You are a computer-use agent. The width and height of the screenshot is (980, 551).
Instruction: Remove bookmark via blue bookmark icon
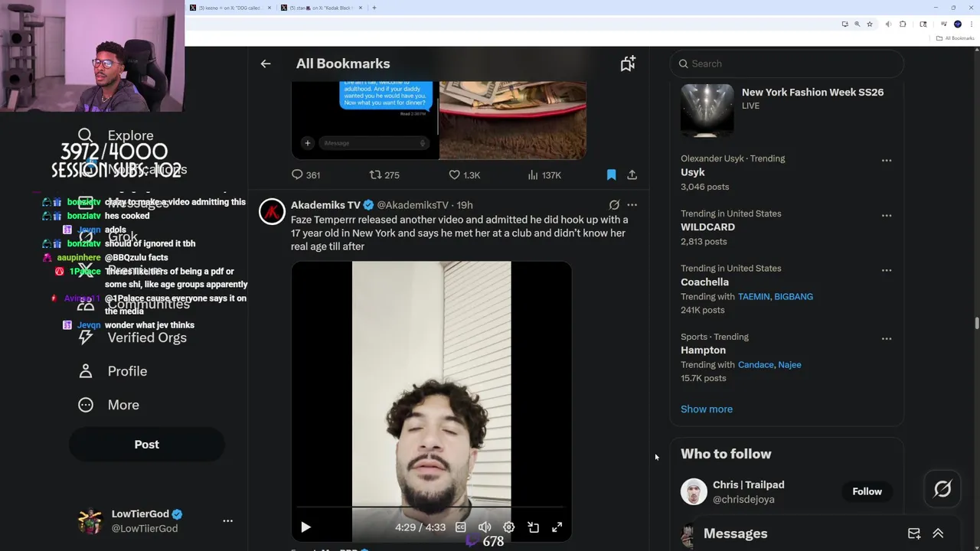click(611, 175)
